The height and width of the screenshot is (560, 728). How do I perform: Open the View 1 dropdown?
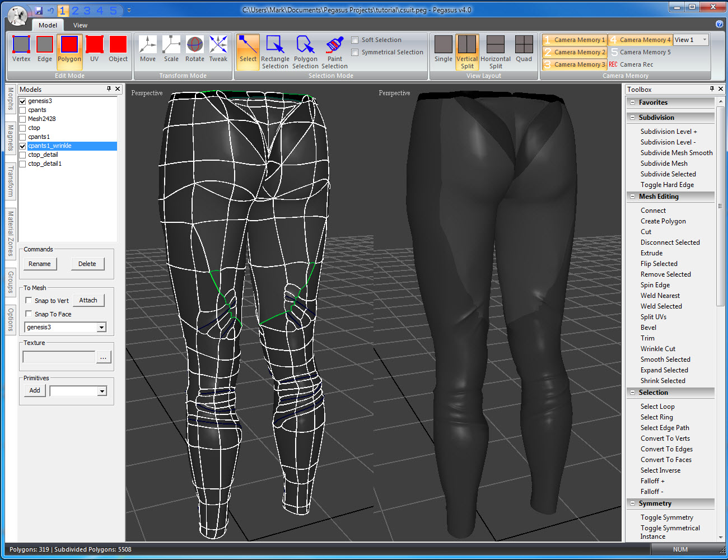tap(704, 40)
